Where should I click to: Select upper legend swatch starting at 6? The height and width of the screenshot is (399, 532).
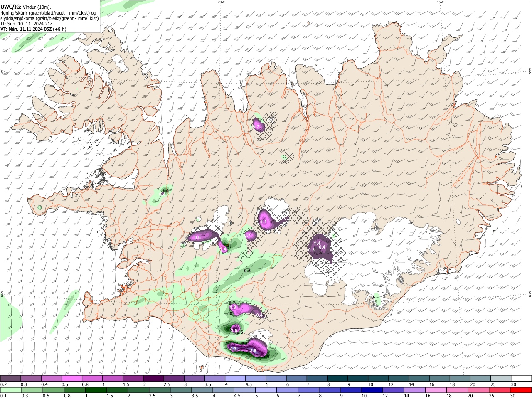pyautogui.click(x=296, y=378)
